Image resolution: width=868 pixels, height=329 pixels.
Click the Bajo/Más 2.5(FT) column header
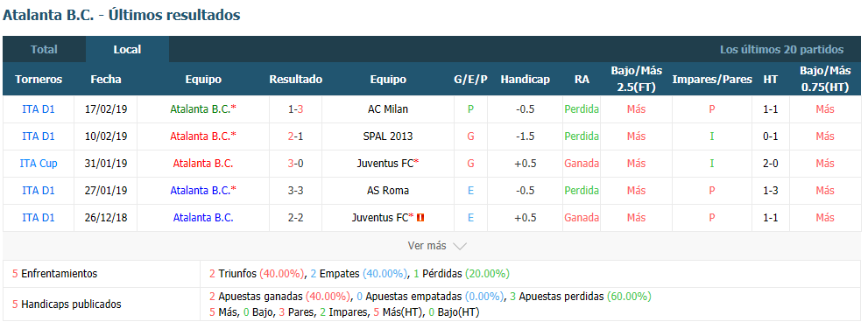click(x=637, y=79)
